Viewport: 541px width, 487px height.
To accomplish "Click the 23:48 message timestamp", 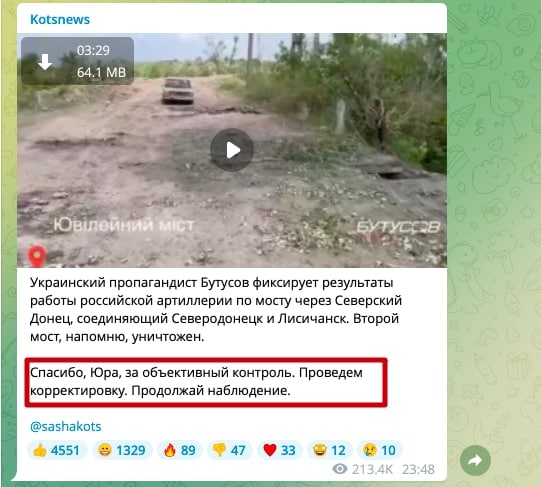I will click(x=418, y=469).
